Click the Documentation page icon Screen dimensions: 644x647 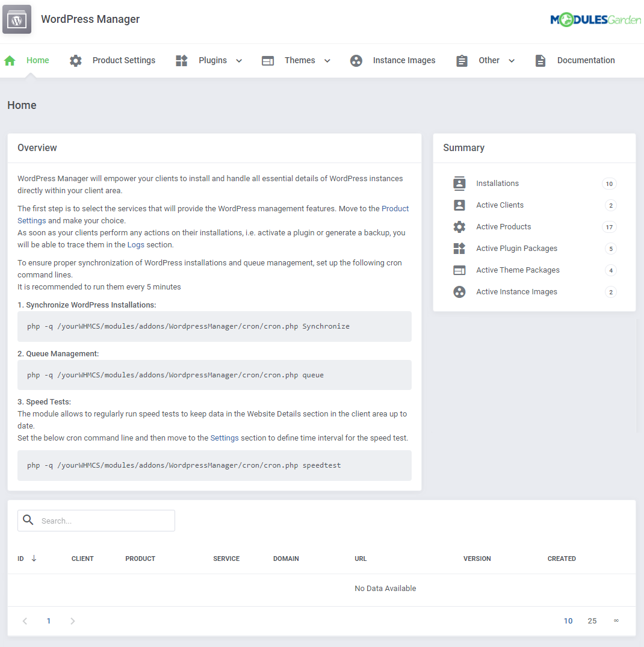(x=540, y=61)
